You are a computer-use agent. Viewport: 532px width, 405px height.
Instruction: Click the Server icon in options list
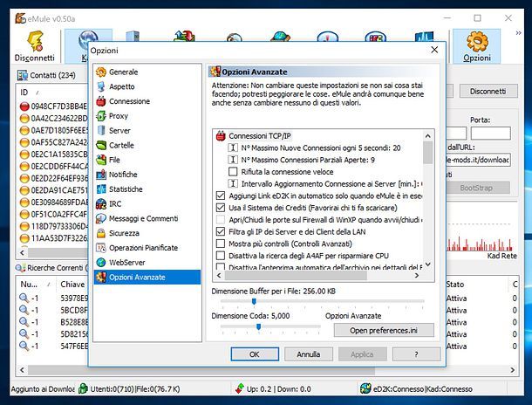coord(101,130)
